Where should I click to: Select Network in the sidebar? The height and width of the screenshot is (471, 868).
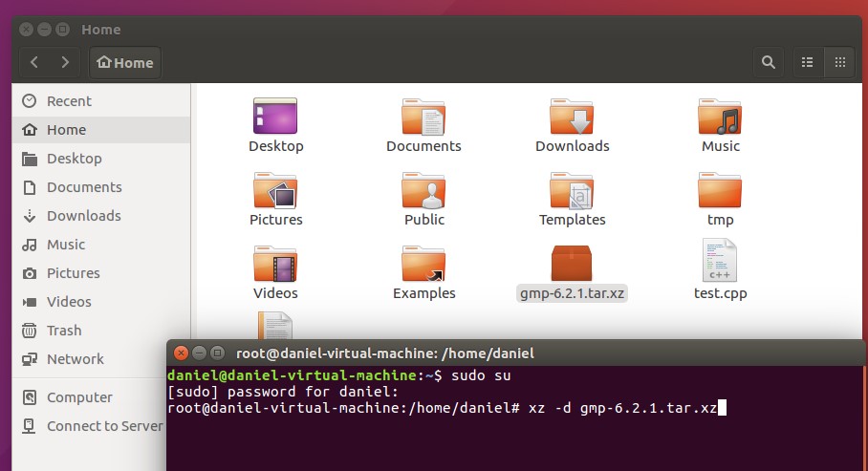point(75,359)
